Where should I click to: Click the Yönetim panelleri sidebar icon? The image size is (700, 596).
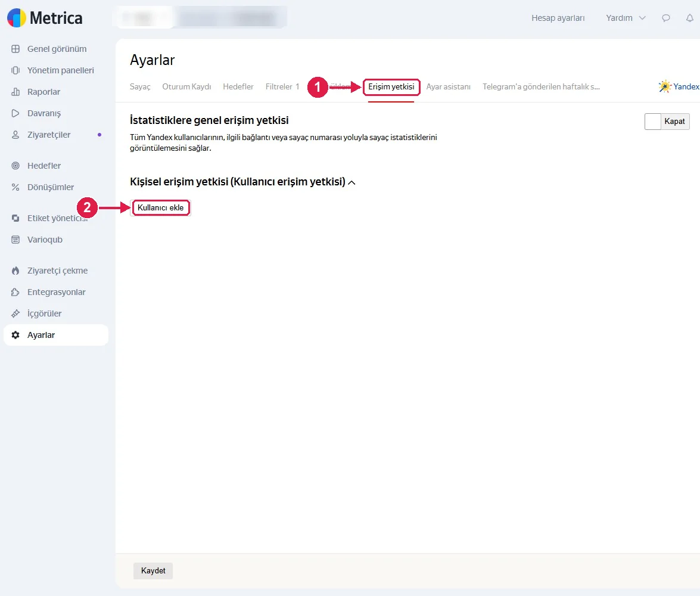(x=15, y=70)
